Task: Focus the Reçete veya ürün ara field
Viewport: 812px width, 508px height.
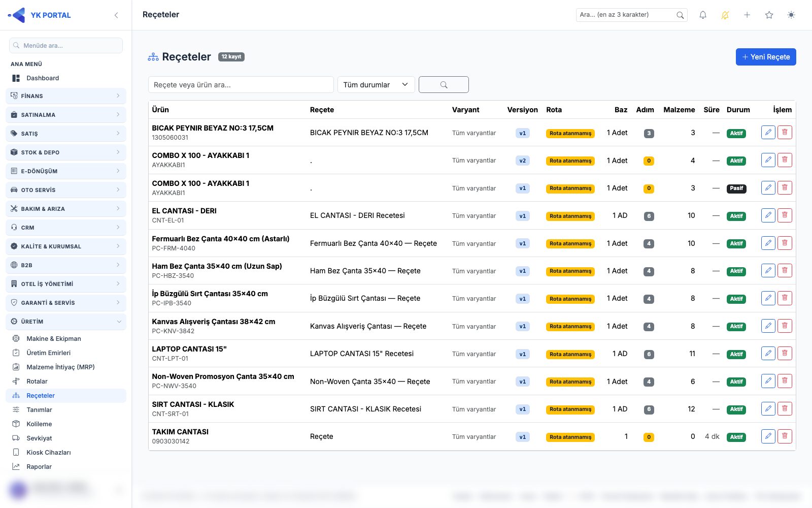Action: [241, 85]
